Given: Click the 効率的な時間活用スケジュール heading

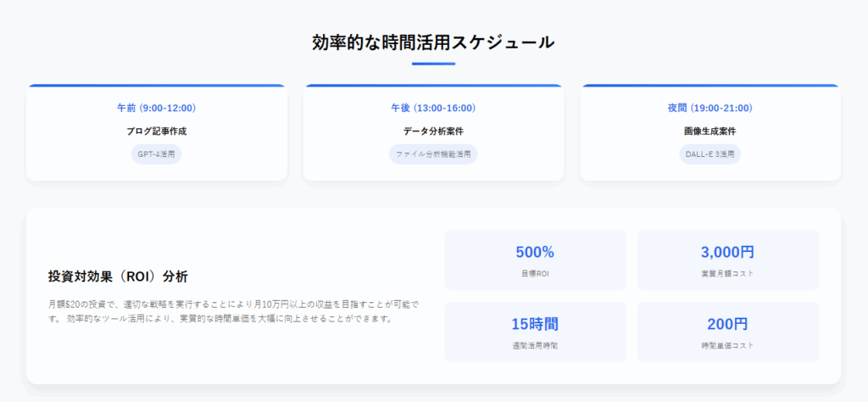Looking at the screenshot, I should click(x=433, y=42).
